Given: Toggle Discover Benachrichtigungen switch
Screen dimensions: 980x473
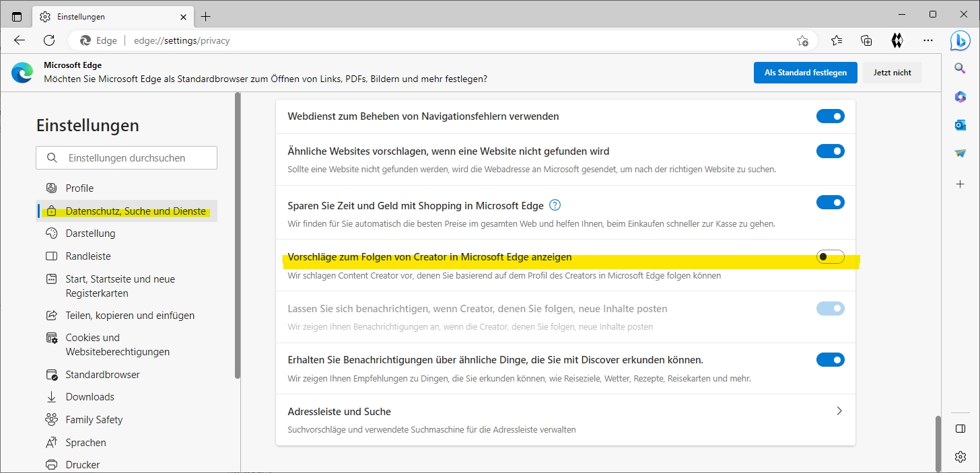Looking at the screenshot, I should (830, 360).
